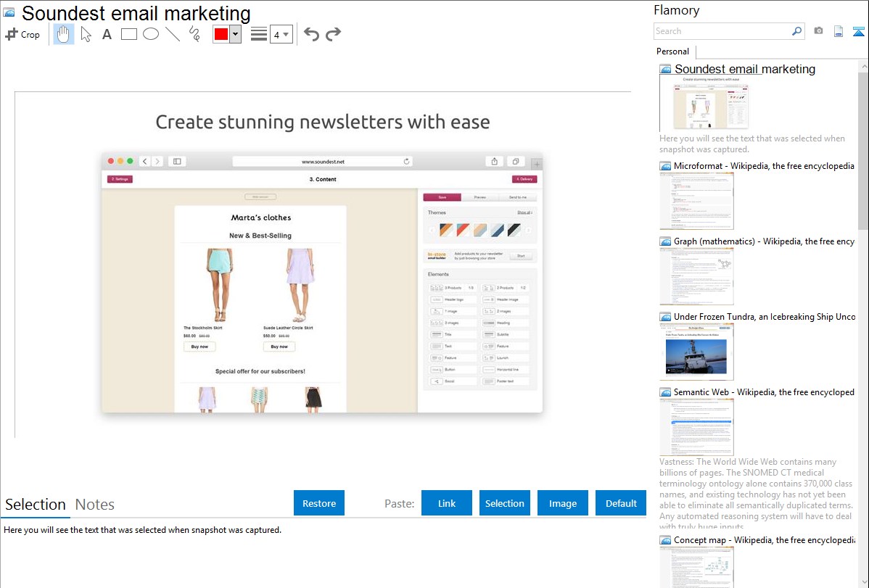This screenshot has width=869, height=588.
Task: Click the Paste Image button
Action: pyautogui.click(x=562, y=503)
